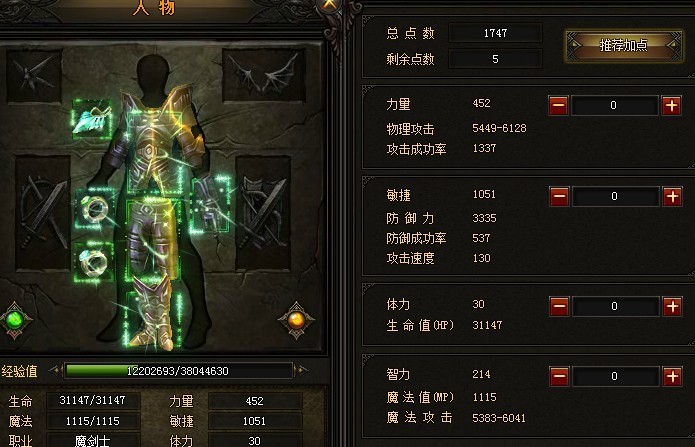Decrease 体力 points with minus button
695x447 pixels.
(x=559, y=306)
